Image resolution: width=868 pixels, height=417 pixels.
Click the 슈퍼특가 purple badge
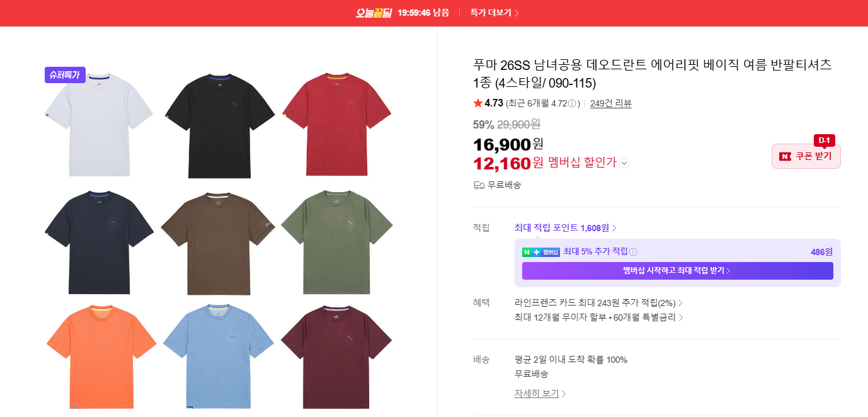tap(65, 75)
